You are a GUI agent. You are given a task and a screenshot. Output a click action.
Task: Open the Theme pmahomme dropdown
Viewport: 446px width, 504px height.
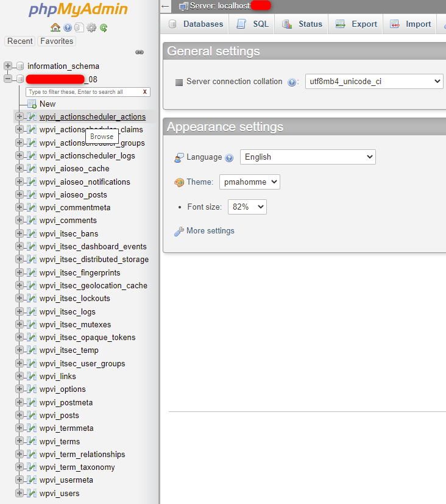point(250,182)
